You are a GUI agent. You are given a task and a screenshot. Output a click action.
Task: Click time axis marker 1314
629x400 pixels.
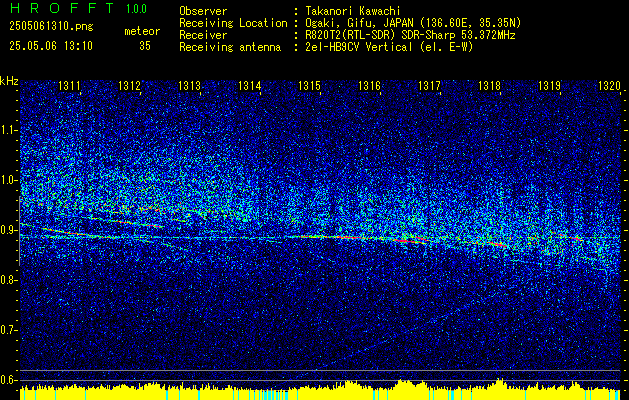tap(250, 85)
